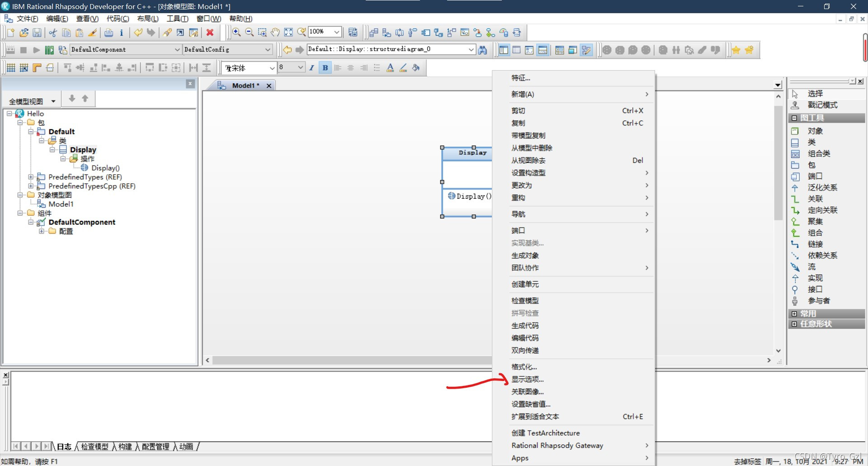Image resolution: width=868 pixels, height=466 pixels.
Task: Click the navigate back arrow icon
Action: tap(287, 50)
